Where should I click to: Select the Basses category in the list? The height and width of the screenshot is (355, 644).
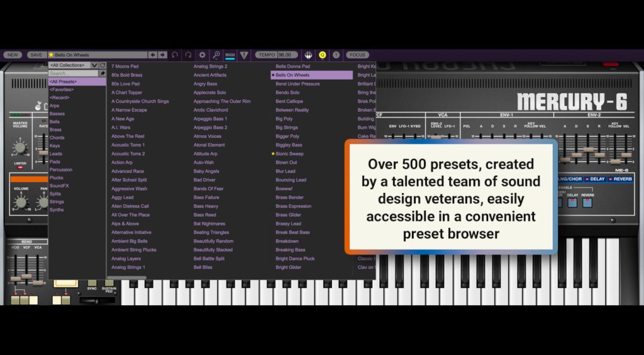57,114
